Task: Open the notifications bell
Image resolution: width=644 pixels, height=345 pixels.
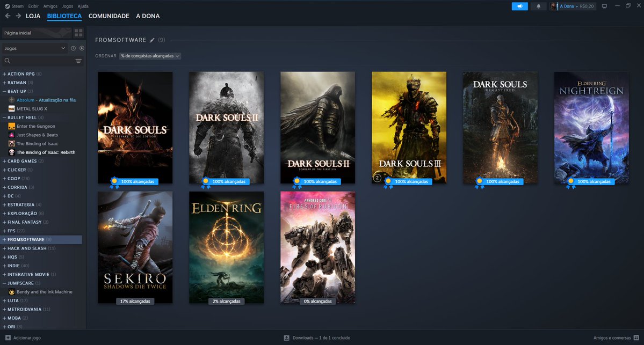Action: [538, 6]
